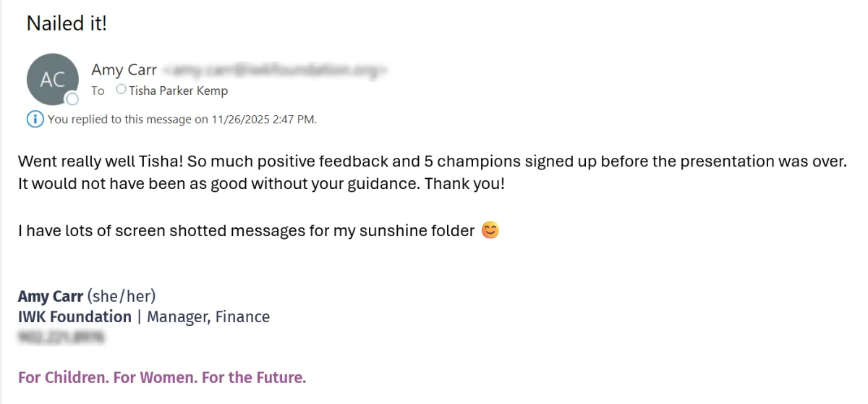This screenshot has height=404, width=868.
Task: Click the smiling face emoji
Action: click(490, 231)
